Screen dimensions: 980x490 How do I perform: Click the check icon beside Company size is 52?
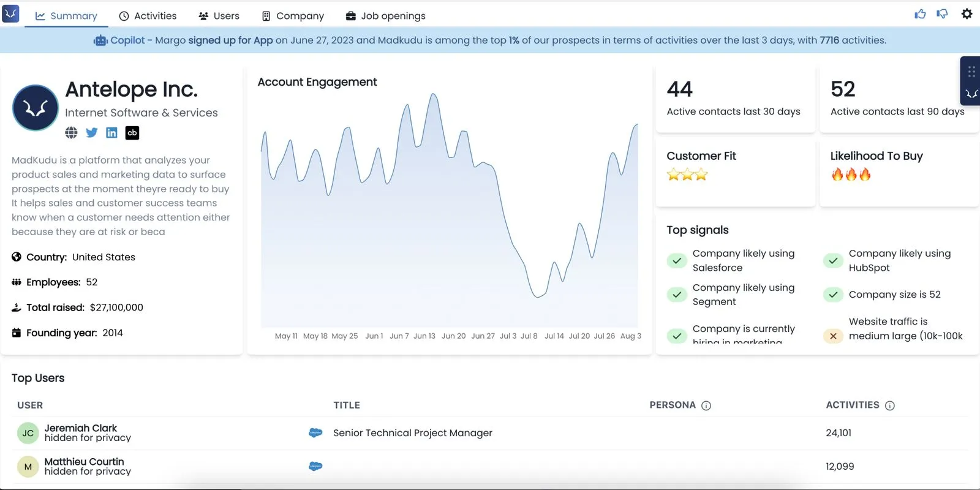[833, 295]
